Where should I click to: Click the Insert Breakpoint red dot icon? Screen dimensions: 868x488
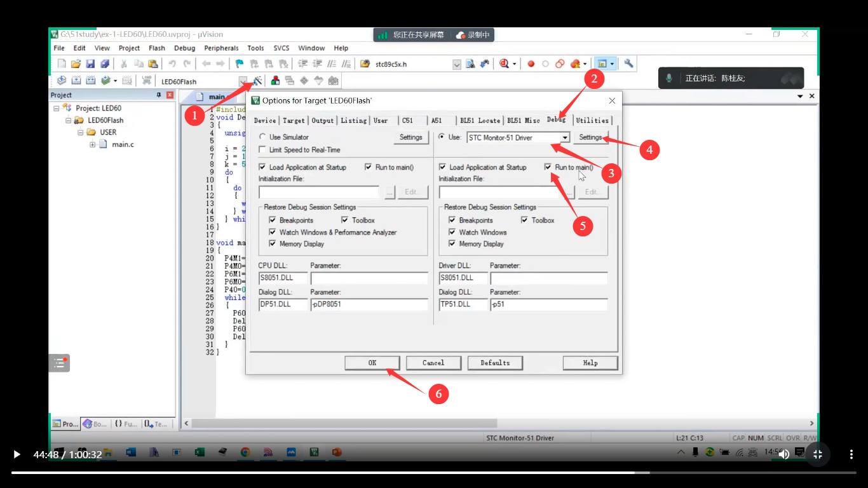click(x=531, y=64)
